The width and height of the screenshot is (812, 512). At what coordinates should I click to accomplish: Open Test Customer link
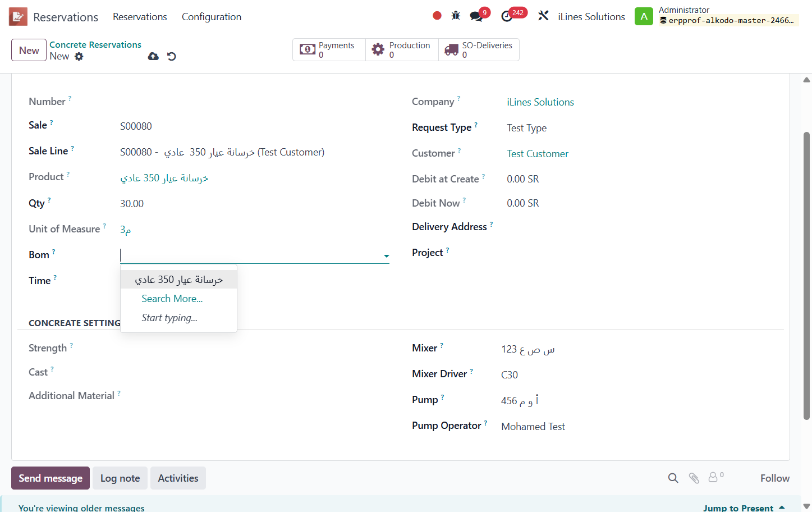coord(538,154)
